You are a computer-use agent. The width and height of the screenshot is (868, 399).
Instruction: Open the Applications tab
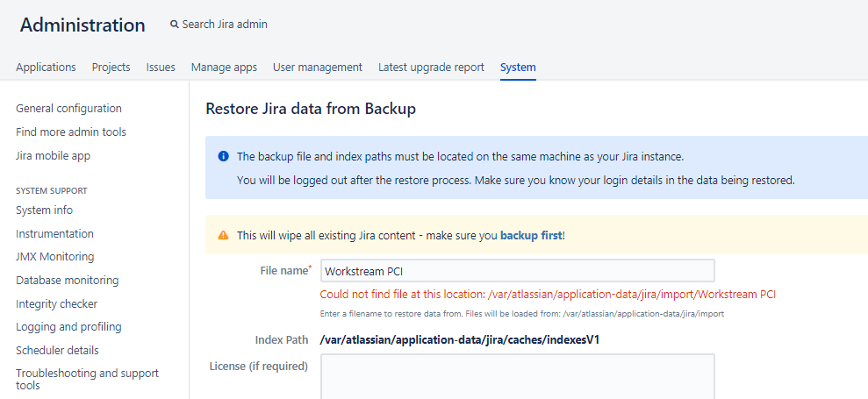point(46,67)
